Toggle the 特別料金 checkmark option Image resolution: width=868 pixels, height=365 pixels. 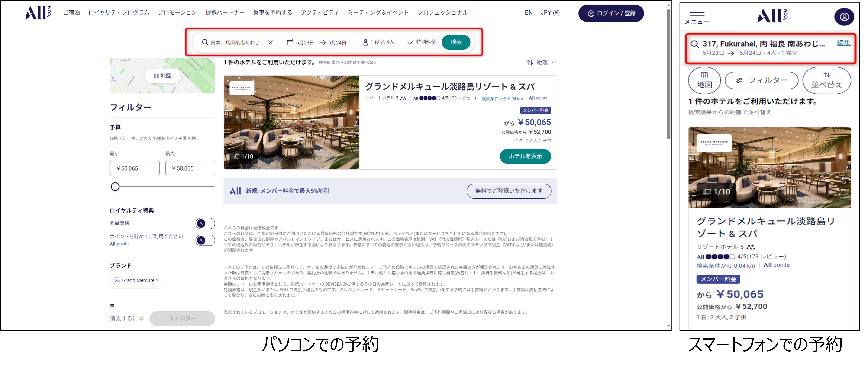coord(410,42)
